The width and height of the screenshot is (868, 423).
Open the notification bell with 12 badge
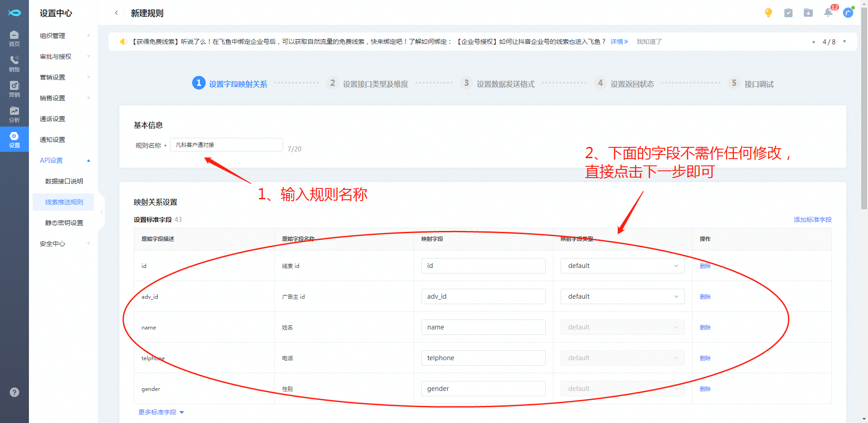pos(828,12)
